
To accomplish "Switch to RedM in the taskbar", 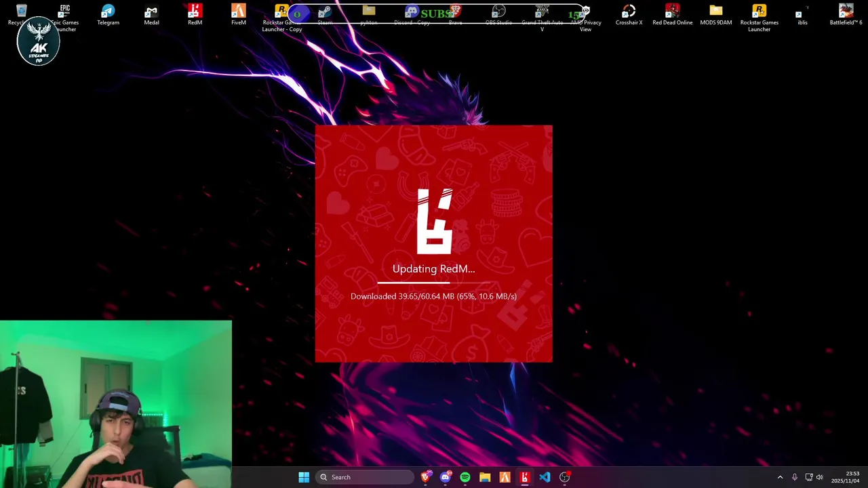I will click(524, 477).
